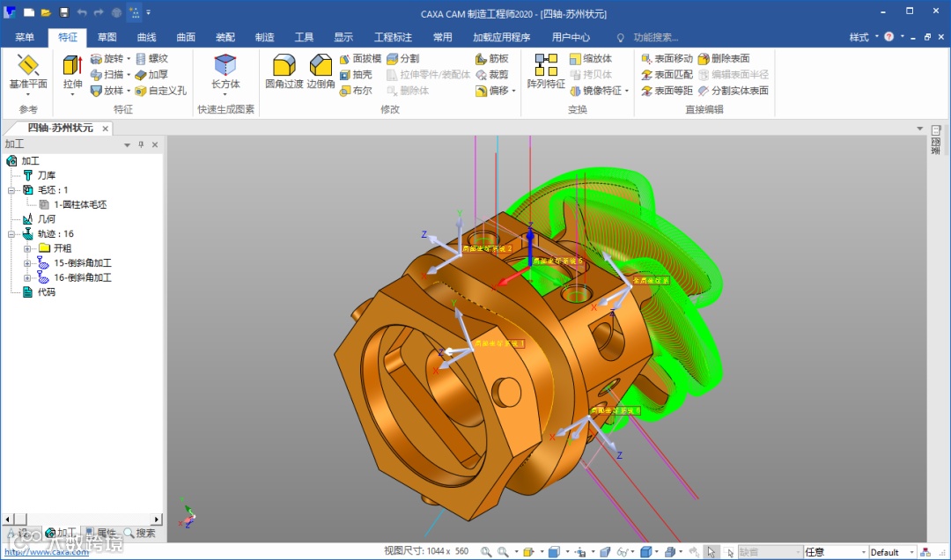
Task: Expand the 15-倒斜角加工 node
Action: coord(27,262)
